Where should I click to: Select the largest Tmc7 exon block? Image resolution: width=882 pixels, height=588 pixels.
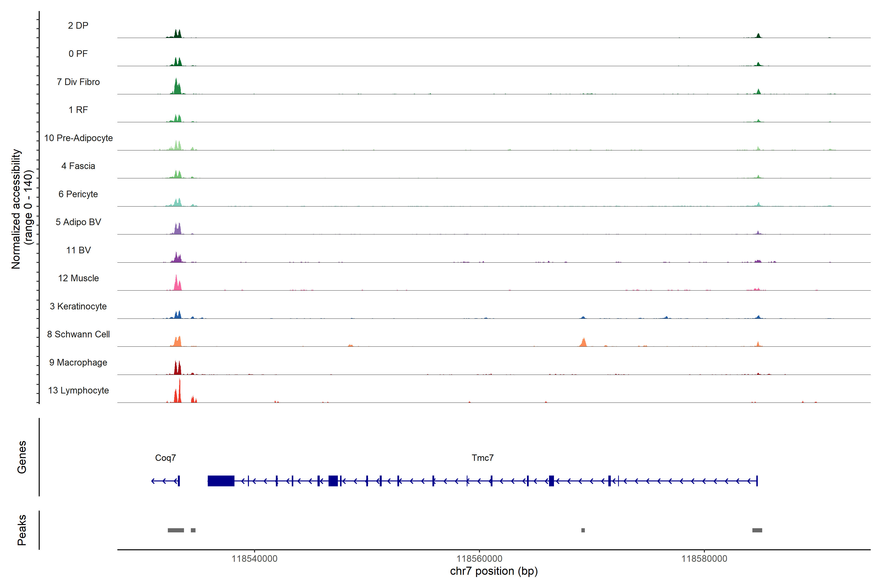click(221, 481)
